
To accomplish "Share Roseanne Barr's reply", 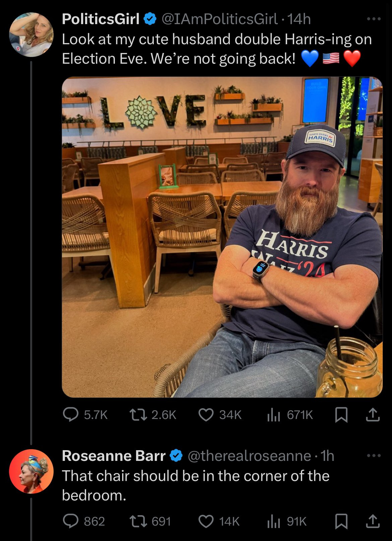I will coord(373,521).
